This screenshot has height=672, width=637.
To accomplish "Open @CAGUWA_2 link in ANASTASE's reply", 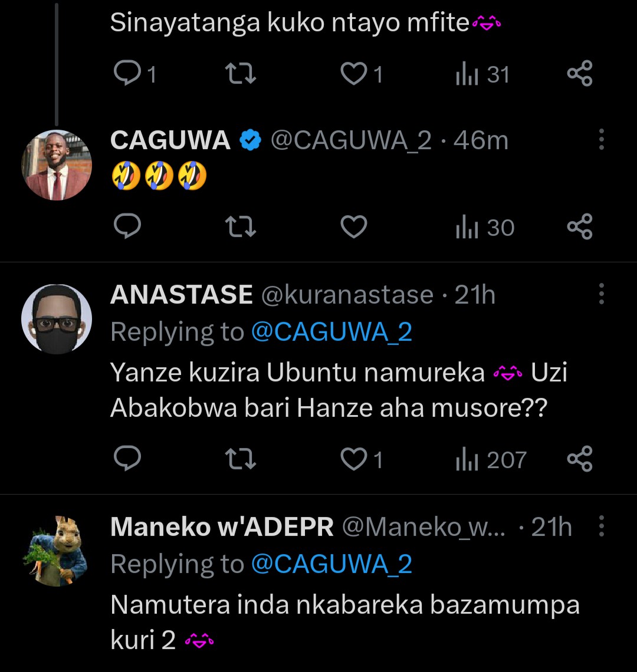I will pyautogui.click(x=331, y=332).
